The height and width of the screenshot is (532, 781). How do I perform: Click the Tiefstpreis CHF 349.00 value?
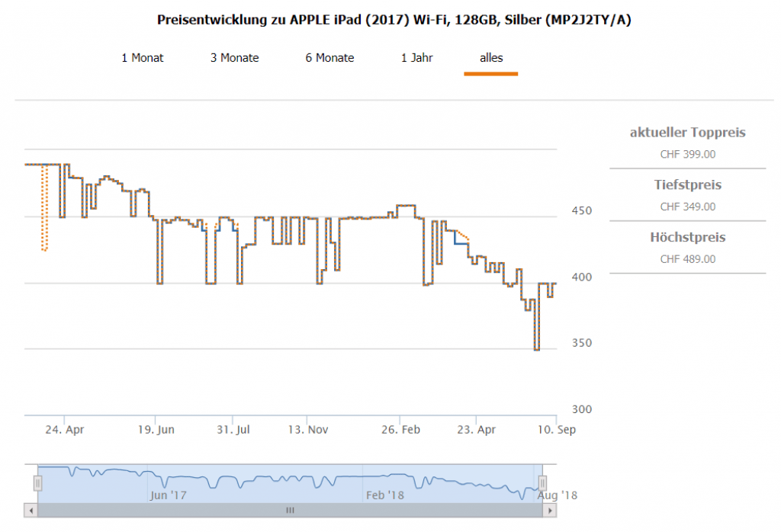coord(687,207)
